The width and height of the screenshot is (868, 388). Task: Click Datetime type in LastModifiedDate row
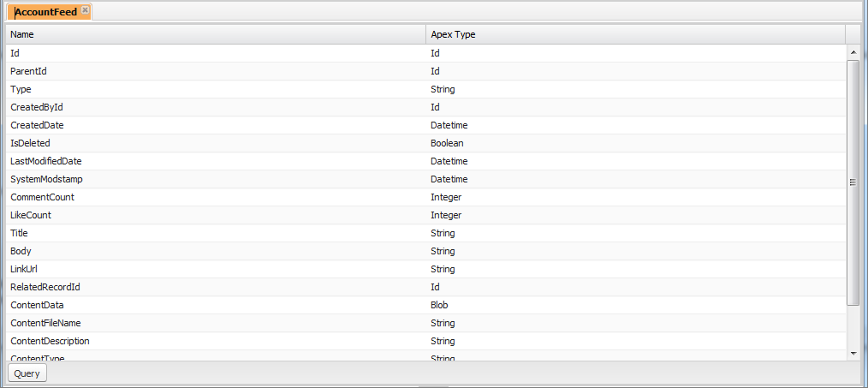point(449,161)
